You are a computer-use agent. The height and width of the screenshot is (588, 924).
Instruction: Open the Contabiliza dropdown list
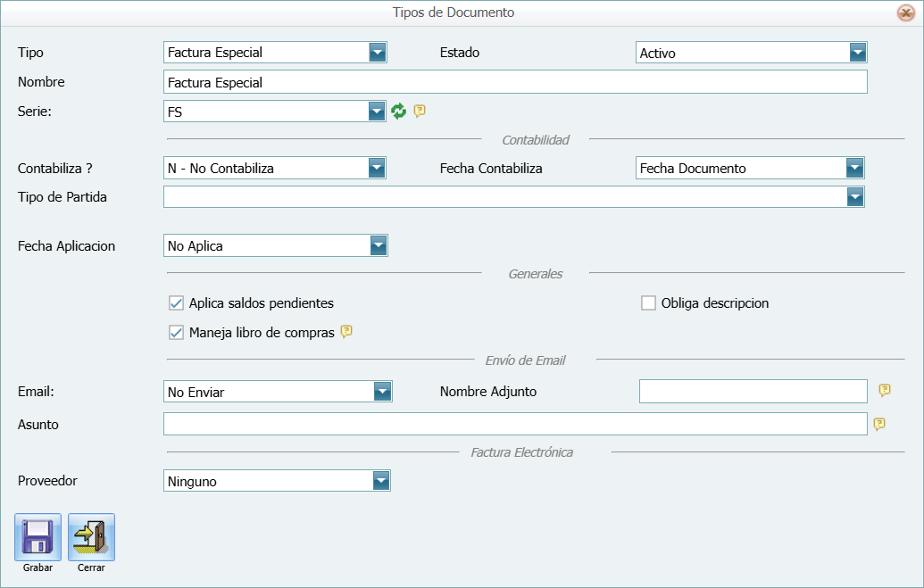click(x=378, y=168)
